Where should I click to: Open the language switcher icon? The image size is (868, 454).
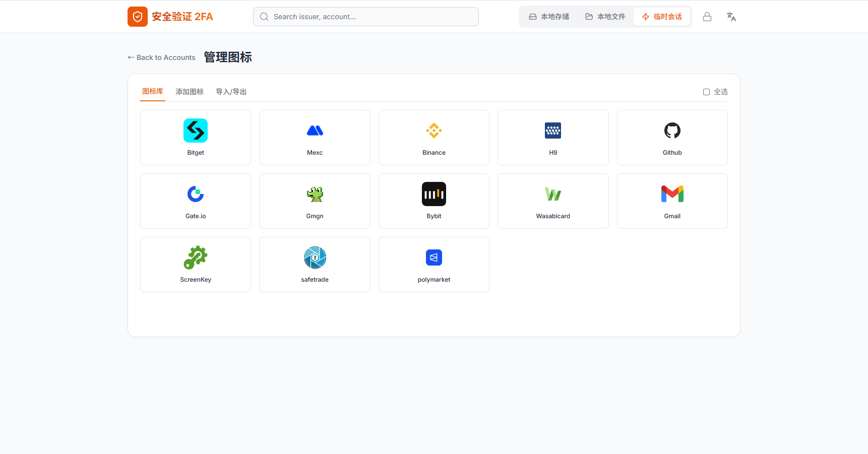click(731, 16)
